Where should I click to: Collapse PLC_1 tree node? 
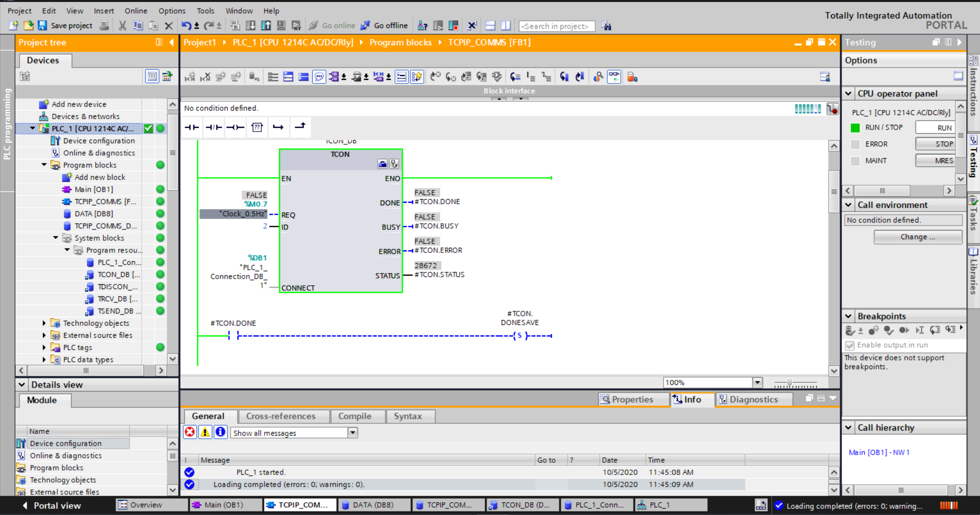33,128
